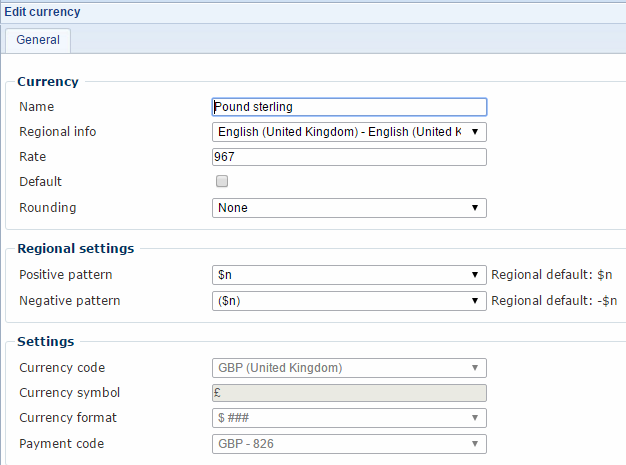
Task: Switch to the General tab
Action: tap(38, 40)
